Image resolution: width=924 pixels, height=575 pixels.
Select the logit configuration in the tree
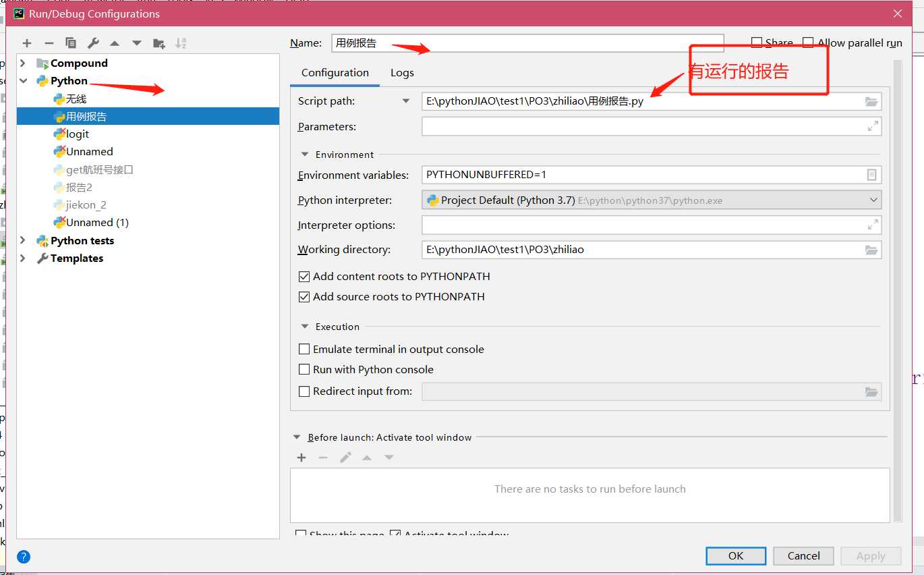pos(77,134)
